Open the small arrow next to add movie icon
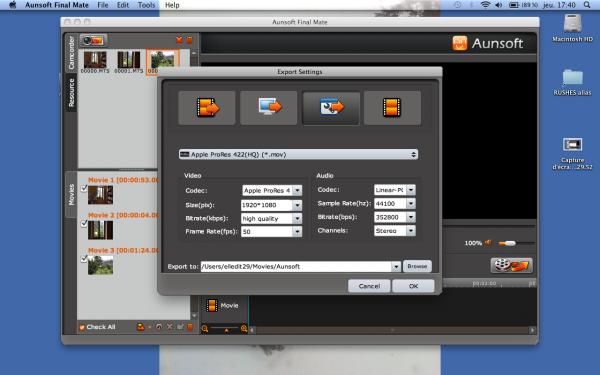The image size is (600, 375). pyautogui.click(x=149, y=327)
